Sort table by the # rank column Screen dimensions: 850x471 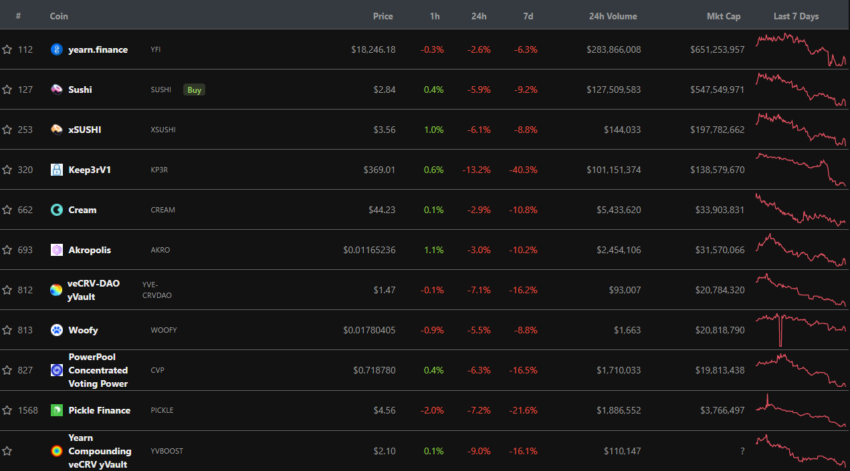coord(18,16)
